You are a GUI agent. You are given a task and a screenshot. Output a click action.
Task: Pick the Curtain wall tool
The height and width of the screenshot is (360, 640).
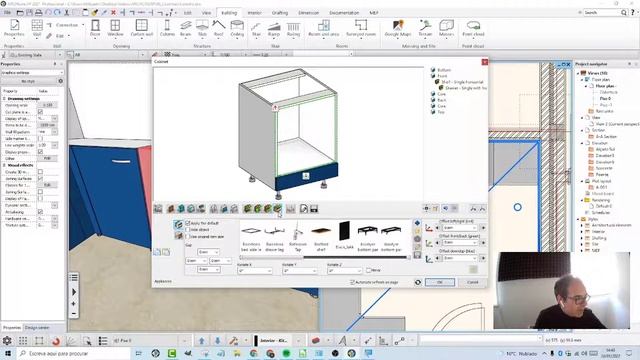(x=142, y=28)
